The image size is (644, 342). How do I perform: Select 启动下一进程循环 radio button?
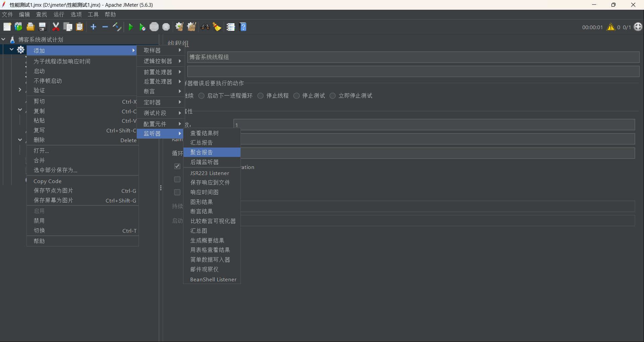click(202, 96)
